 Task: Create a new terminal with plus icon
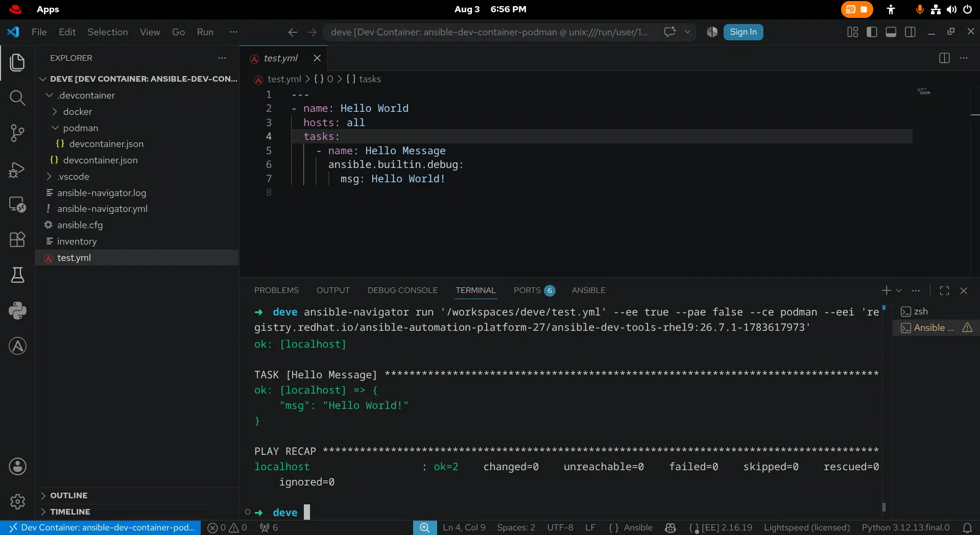(x=886, y=290)
